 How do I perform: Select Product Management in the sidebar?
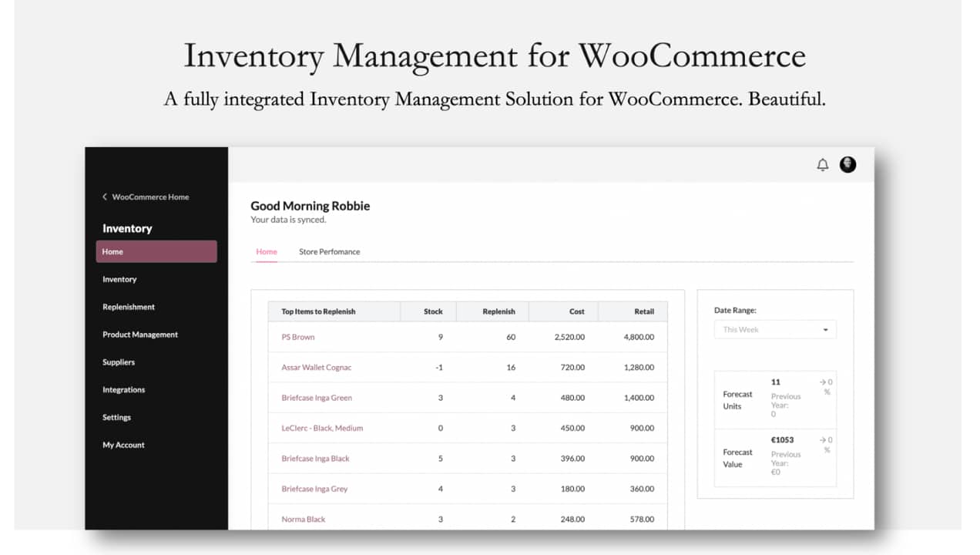click(x=140, y=335)
